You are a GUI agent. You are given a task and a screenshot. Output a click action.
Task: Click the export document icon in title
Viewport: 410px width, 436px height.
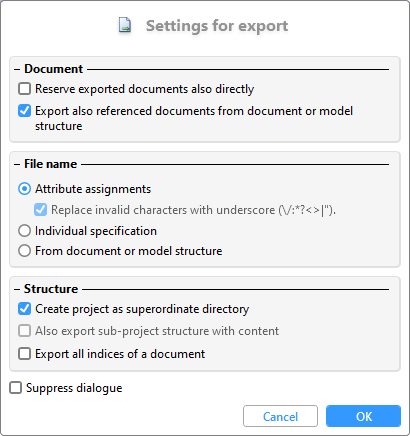click(x=125, y=26)
